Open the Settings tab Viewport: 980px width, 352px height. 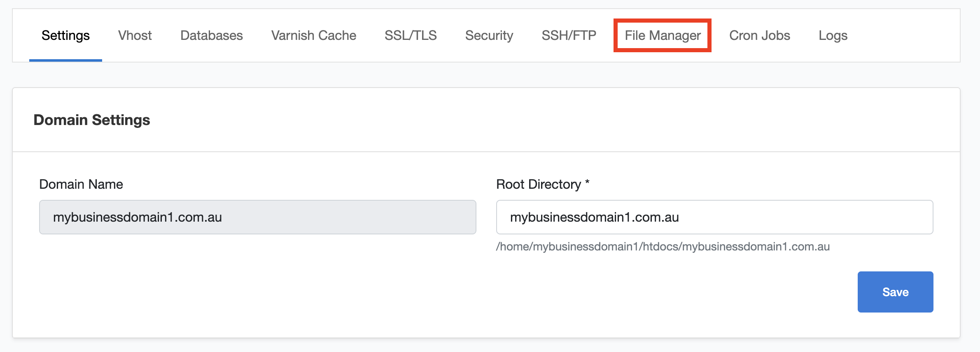(65, 35)
